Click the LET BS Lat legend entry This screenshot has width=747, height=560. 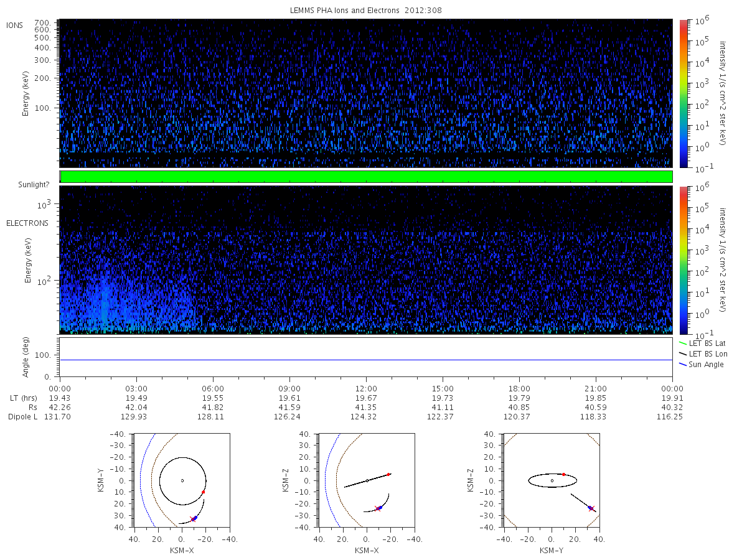pos(702,343)
